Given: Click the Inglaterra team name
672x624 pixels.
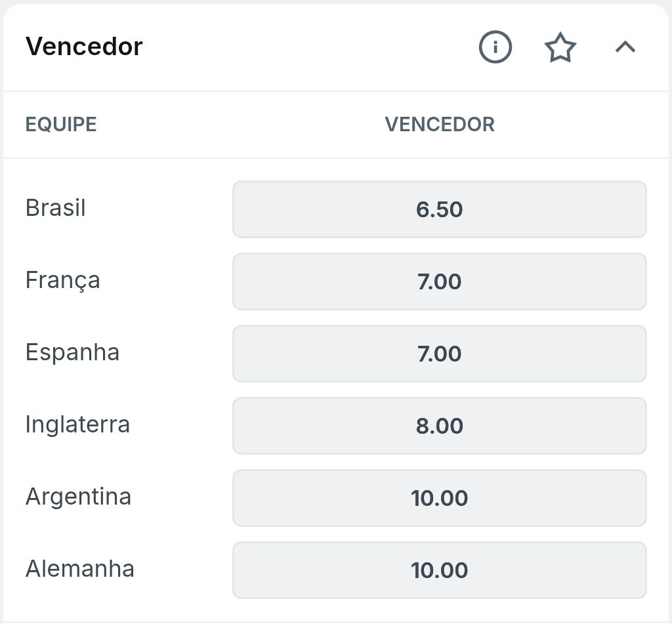Looking at the screenshot, I should tap(77, 425).
